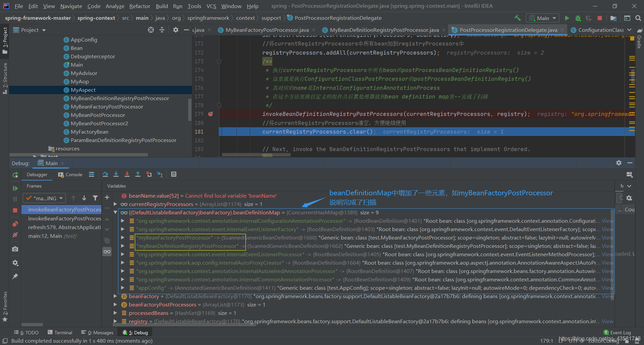
Task: Click the Build project hammer icon
Action: (x=518, y=18)
